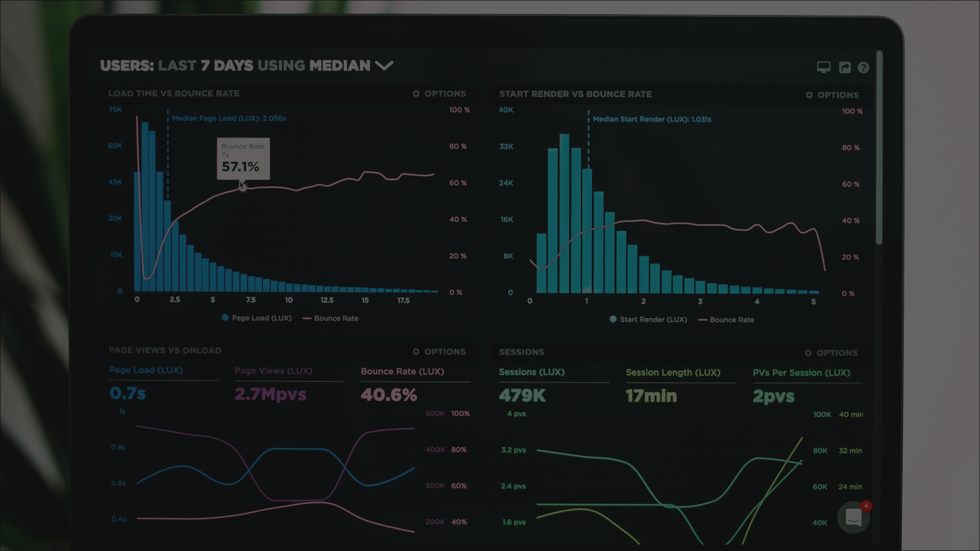The image size is (980, 551).
Task: Open OPTIONS in Load Time vs Bounce Rate
Action: [445, 94]
